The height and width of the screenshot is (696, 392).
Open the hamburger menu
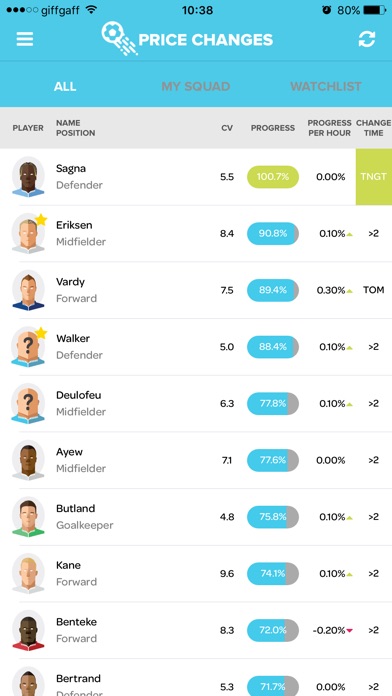click(x=25, y=39)
